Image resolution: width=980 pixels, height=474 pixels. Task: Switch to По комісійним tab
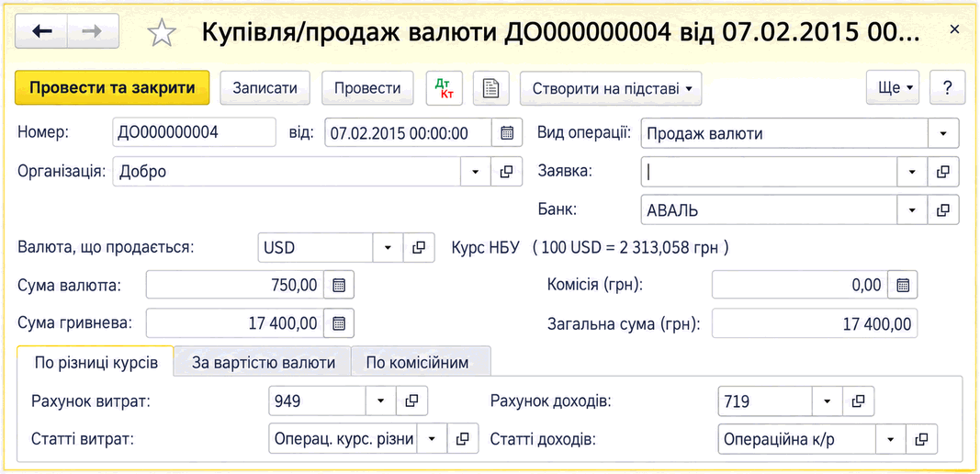[x=421, y=362]
